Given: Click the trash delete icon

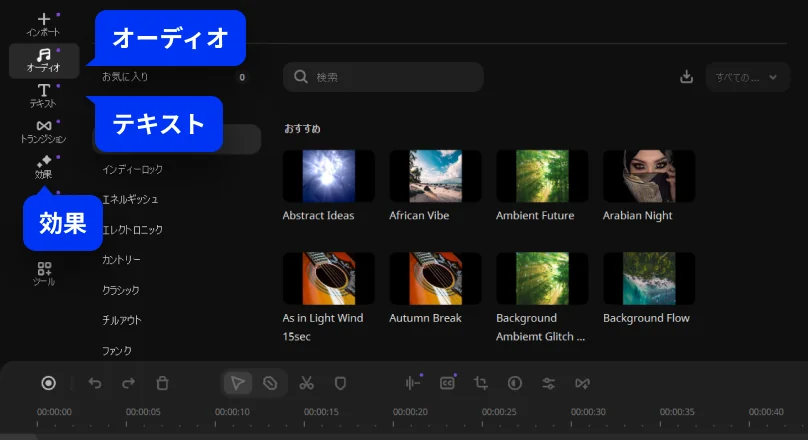Looking at the screenshot, I should coord(162,383).
